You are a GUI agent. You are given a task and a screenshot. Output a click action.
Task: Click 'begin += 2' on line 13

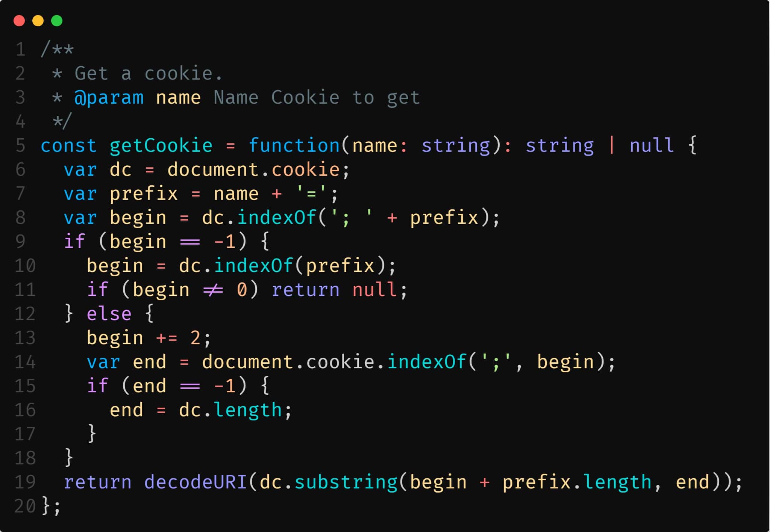[x=144, y=338]
